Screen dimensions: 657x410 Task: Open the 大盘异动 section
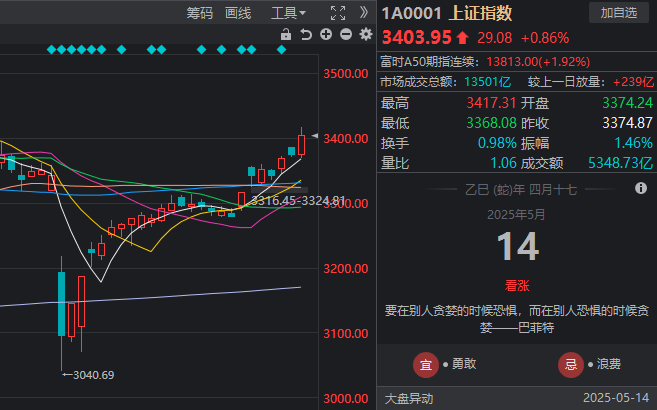409,398
